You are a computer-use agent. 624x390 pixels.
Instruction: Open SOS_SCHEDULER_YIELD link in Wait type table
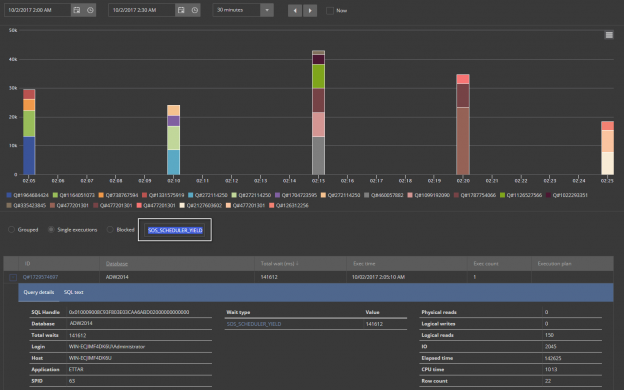coord(254,324)
